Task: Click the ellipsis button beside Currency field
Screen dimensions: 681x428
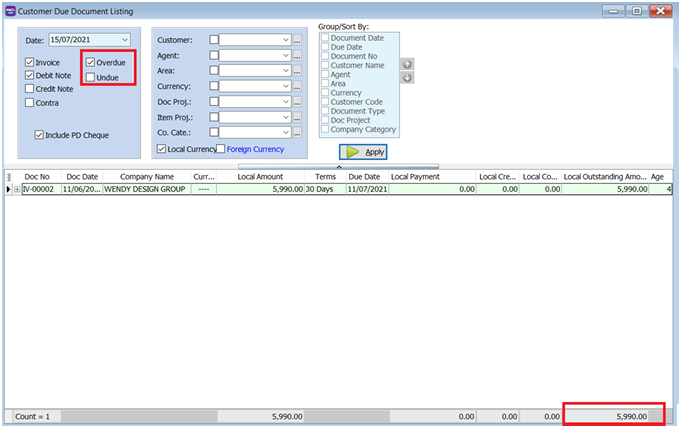Action: (297, 87)
